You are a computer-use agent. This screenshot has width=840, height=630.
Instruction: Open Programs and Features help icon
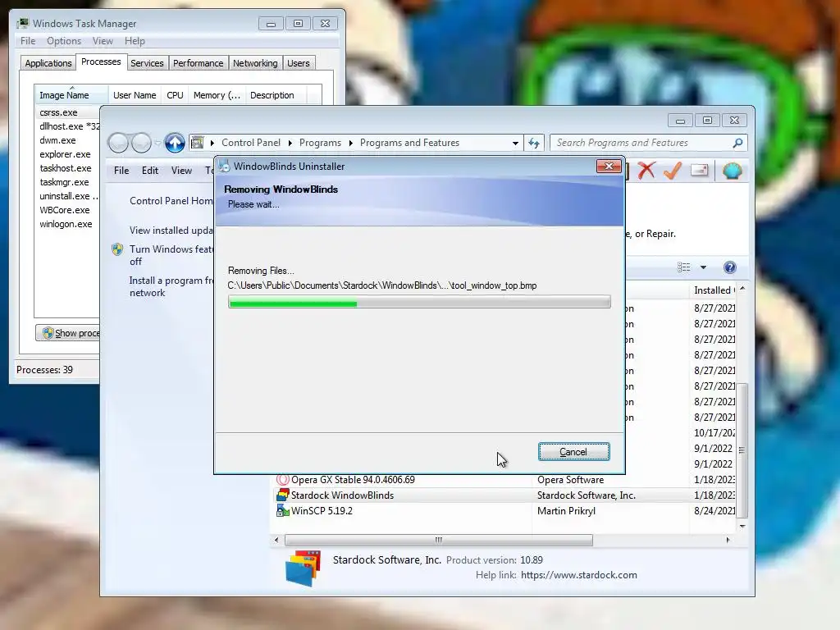(729, 267)
